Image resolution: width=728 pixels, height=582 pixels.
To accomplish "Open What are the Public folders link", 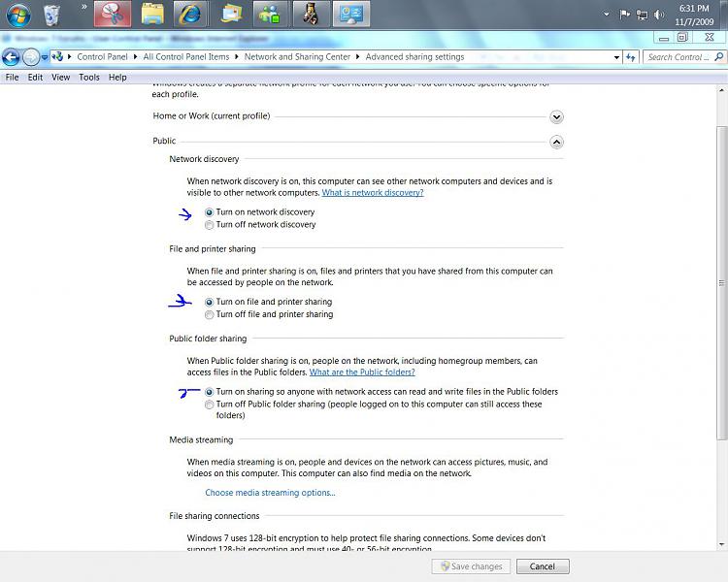I will (362, 372).
